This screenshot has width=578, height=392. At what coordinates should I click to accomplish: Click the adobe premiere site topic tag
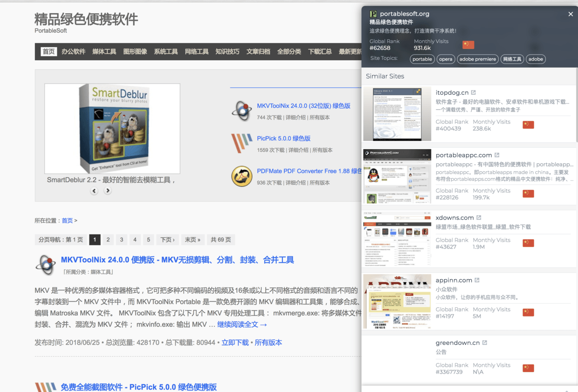(x=477, y=59)
